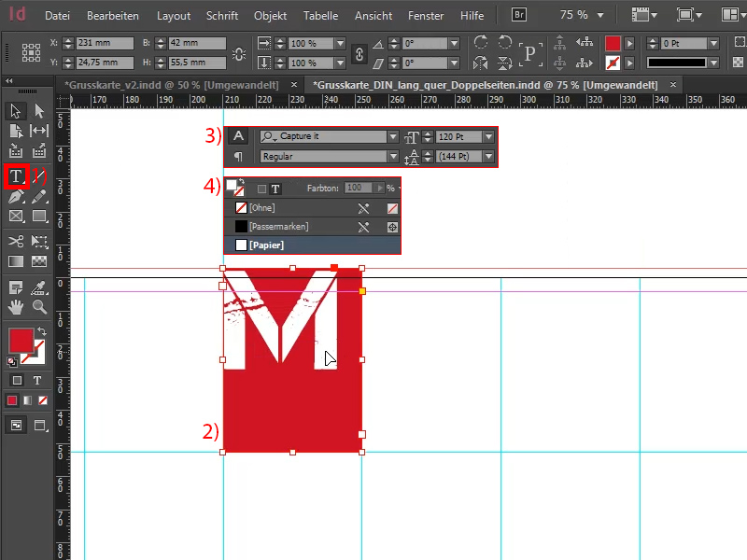This screenshot has height=560, width=747.
Task: Select the Hand tool
Action: pos(15,307)
